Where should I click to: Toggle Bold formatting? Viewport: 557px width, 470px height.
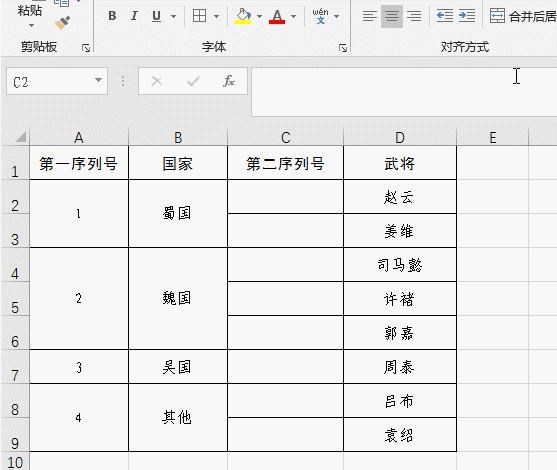[x=112, y=16]
